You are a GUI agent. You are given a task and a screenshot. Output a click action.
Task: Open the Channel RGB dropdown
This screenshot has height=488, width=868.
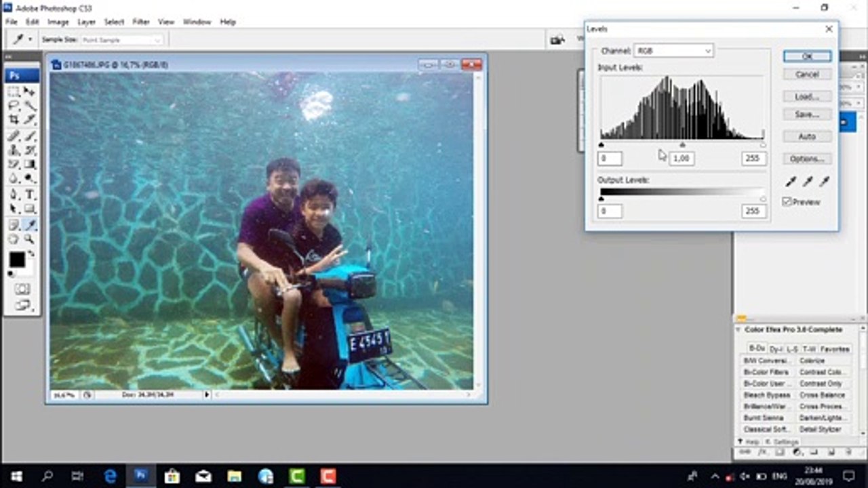673,51
